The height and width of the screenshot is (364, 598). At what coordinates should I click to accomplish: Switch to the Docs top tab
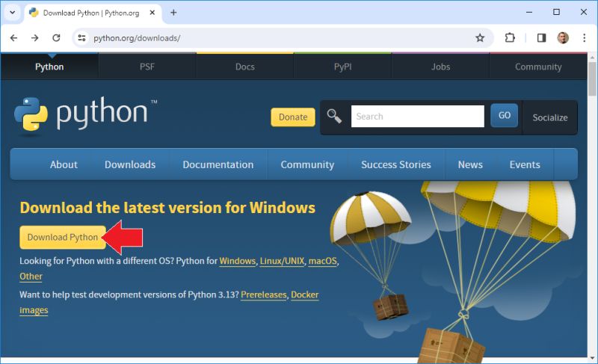tap(245, 67)
